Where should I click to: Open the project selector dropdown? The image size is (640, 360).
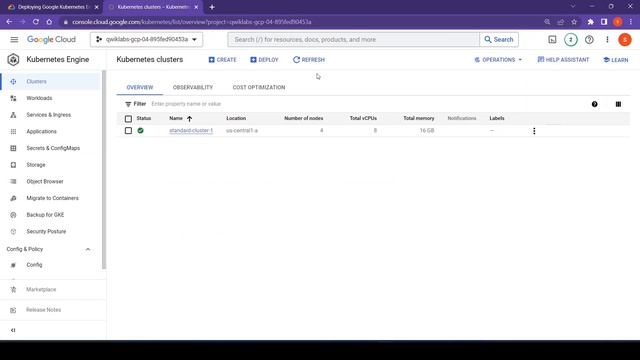[147, 40]
